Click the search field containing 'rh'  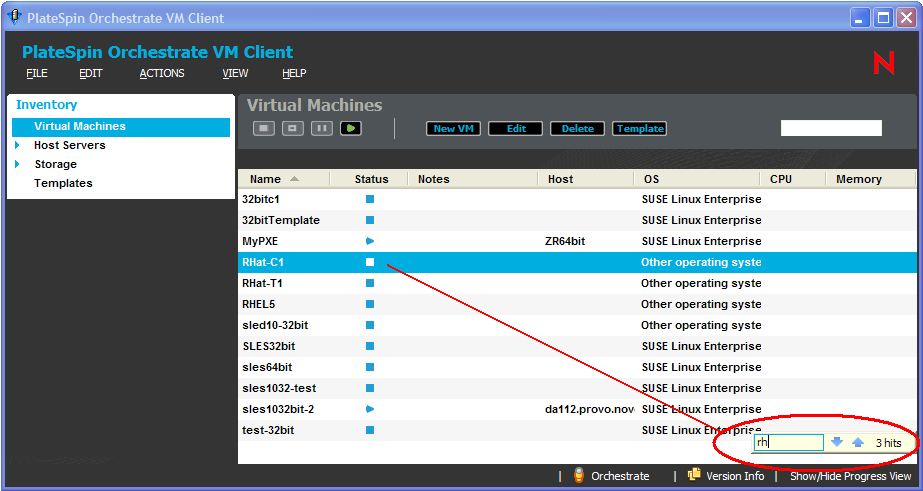[x=788, y=443]
